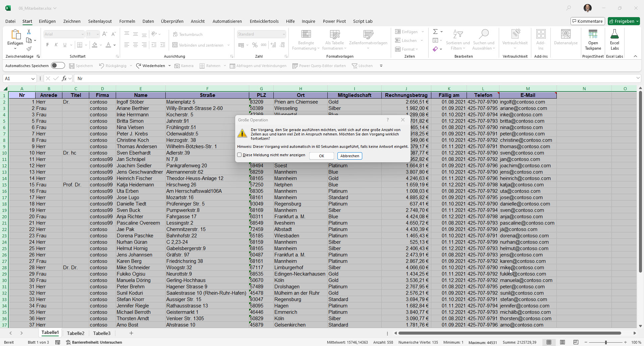Viewport: 644px width, 346px height.
Task: Open the ProjectSheet Open Taskpane icon
Action: (593, 34)
